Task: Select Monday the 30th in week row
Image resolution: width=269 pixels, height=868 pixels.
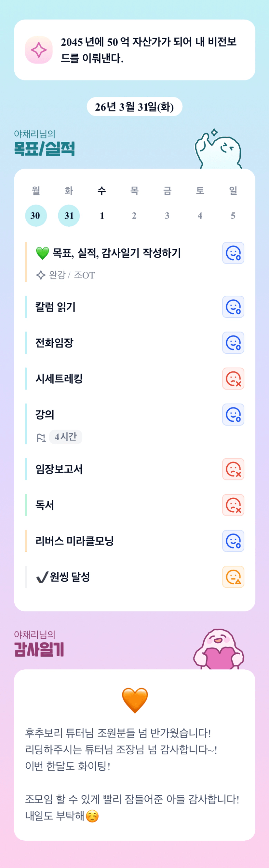Action: [36, 216]
